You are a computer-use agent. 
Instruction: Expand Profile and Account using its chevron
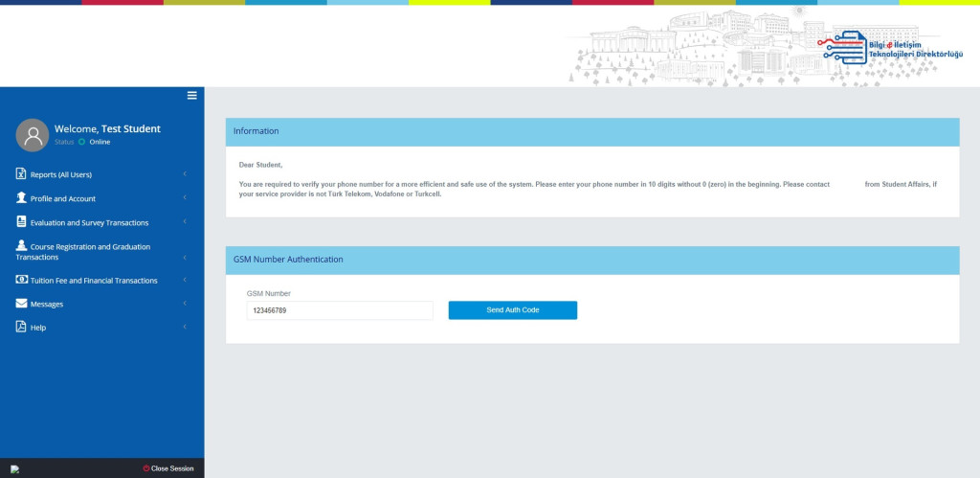184,198
